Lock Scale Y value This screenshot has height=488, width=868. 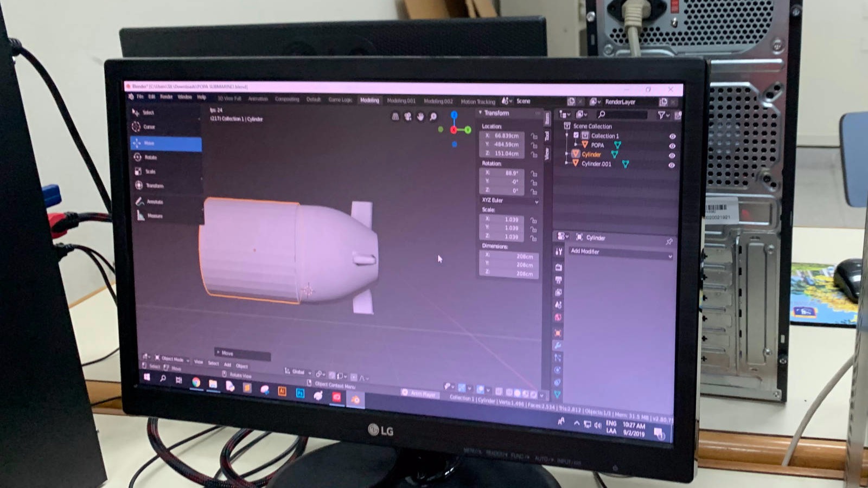pos(534,229)
